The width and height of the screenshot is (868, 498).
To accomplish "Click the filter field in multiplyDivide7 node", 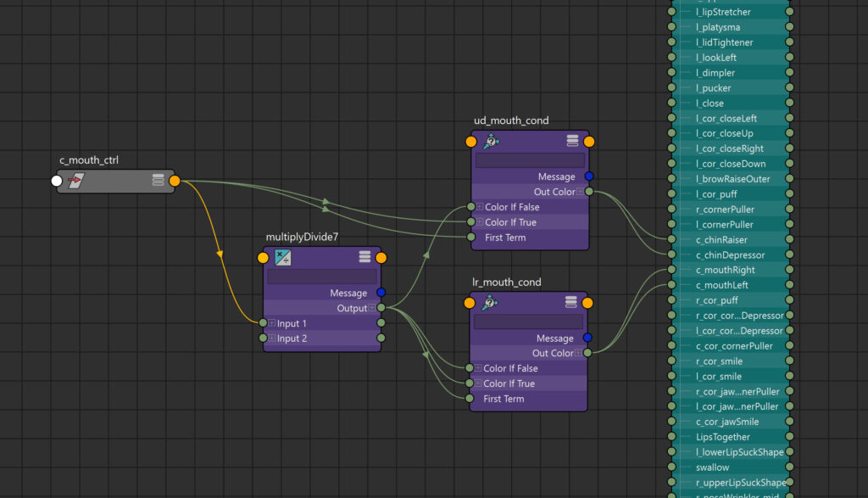I will point(322,276).
